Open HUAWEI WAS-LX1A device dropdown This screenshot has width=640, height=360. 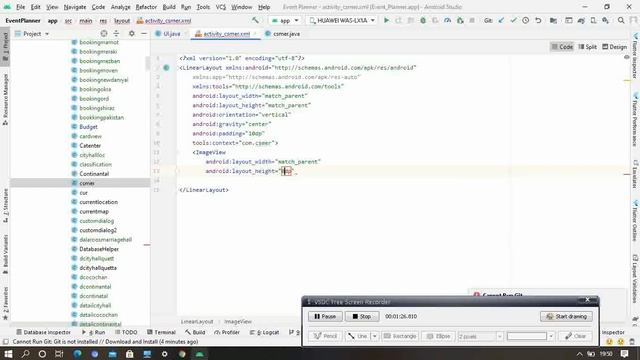tap(342, 20)
